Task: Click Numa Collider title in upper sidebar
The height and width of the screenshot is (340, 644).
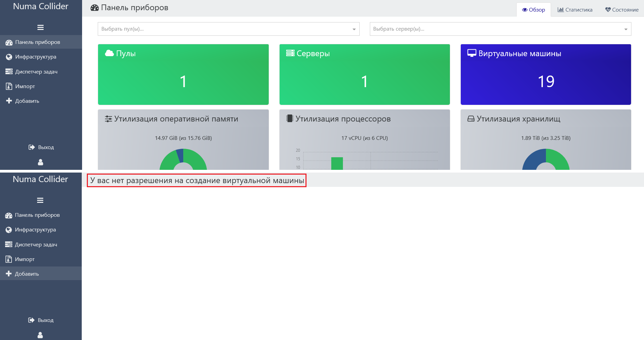Action: point(41,6)
